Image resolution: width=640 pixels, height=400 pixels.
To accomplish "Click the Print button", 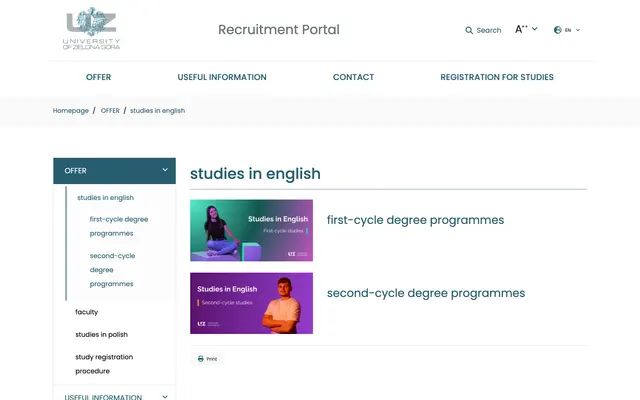I will (x=207, y=359).
